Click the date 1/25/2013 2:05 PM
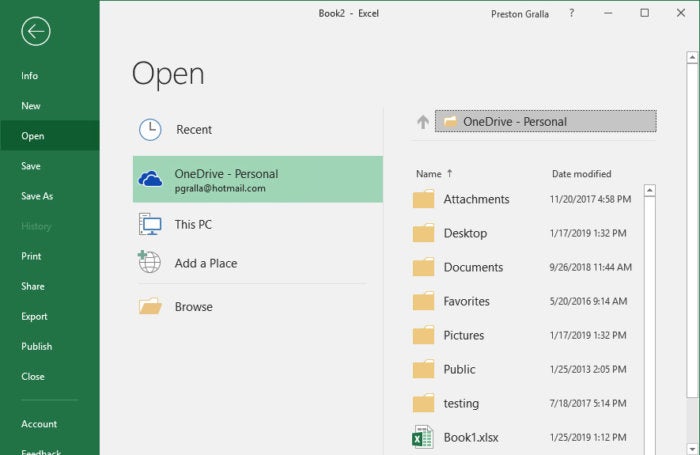Viewport: 700px width, 455px height. (x=588, y=369)
